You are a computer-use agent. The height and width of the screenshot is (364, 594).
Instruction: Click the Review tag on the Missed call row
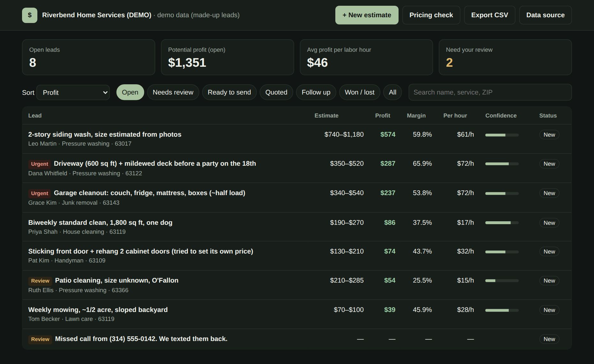point(40,339)
